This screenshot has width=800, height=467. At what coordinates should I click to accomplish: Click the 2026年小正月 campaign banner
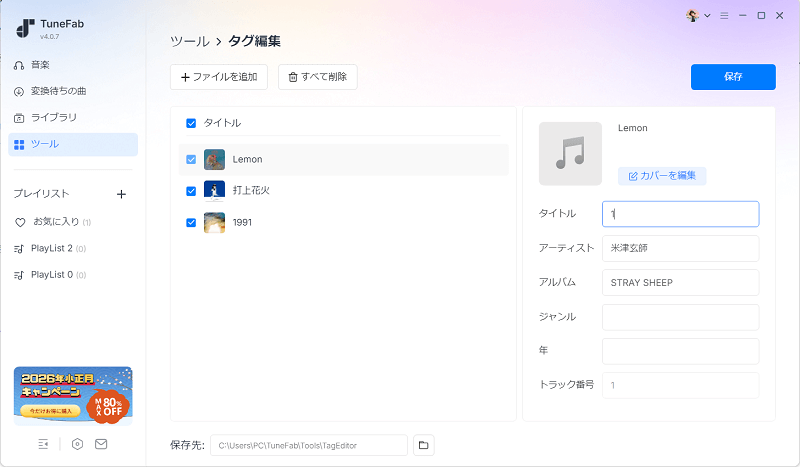(x=73, y=396)
